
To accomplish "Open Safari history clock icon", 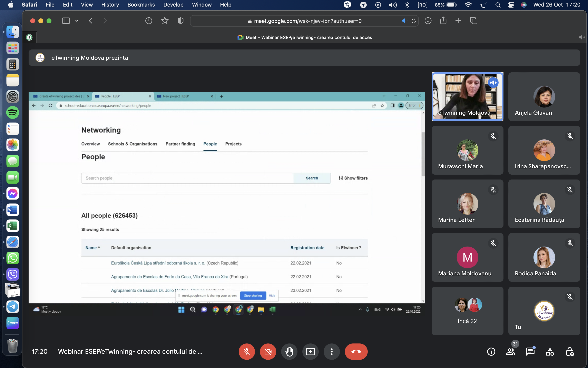I will click(149, 21).
